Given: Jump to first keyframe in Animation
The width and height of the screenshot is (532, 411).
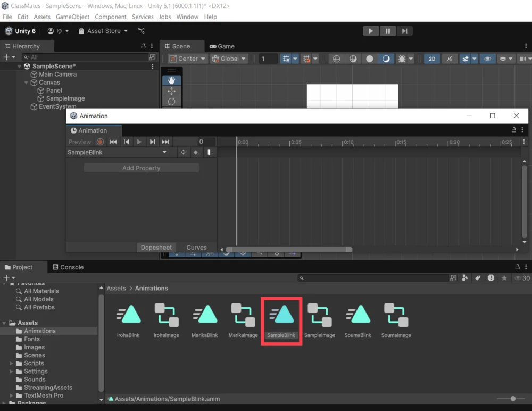Looking at the screenshot, I should click(x=113, y=142).
